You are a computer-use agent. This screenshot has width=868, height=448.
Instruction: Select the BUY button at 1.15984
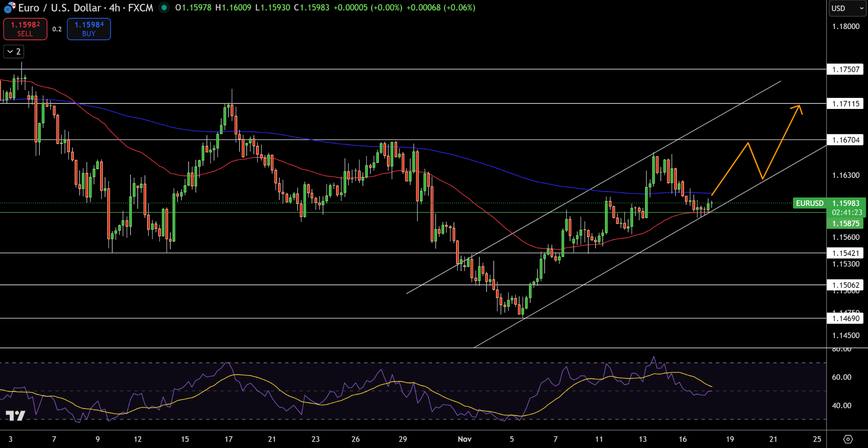pyautogui.click(x=89, y=29)
